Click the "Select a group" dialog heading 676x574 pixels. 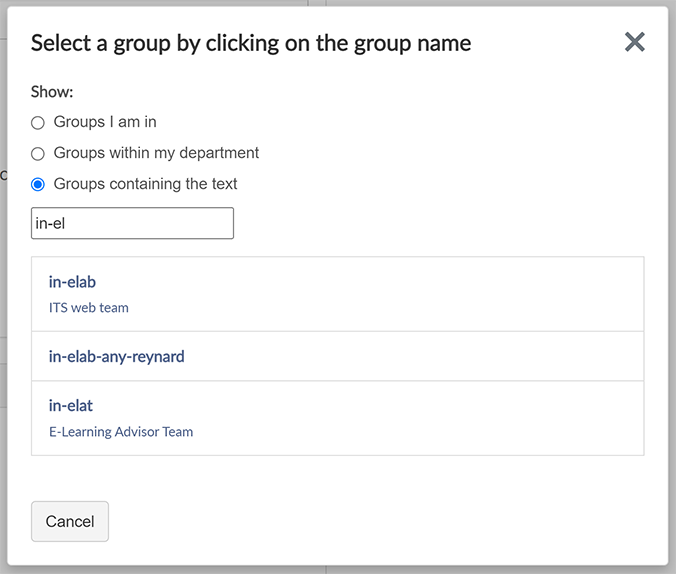[x=251, y=42]
